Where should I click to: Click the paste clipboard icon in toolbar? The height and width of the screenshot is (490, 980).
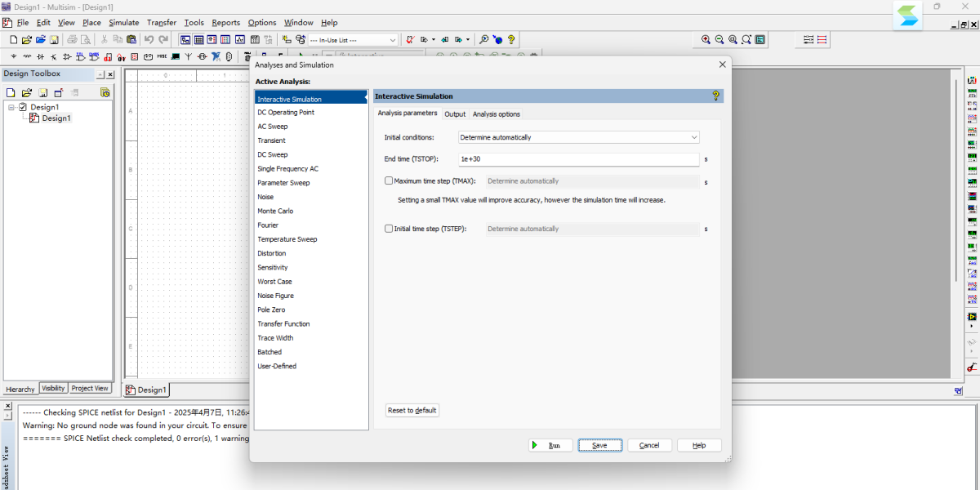coord(132,39)
